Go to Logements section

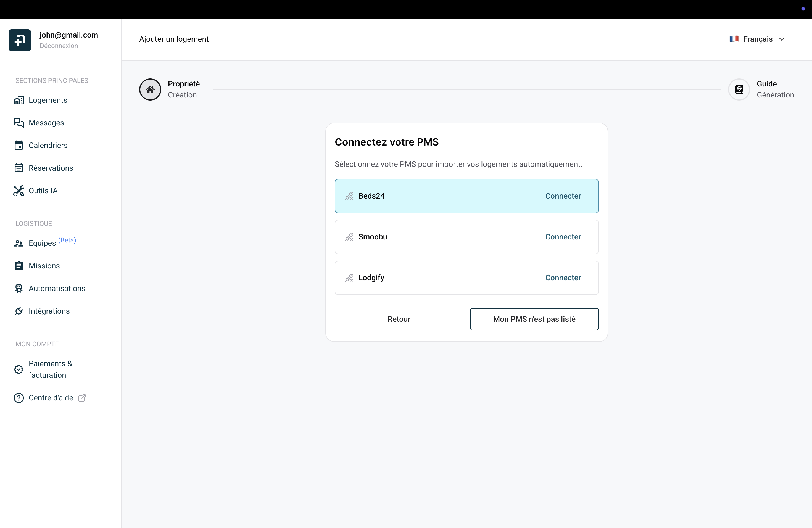pyautogui.click(x=48, y=100)
